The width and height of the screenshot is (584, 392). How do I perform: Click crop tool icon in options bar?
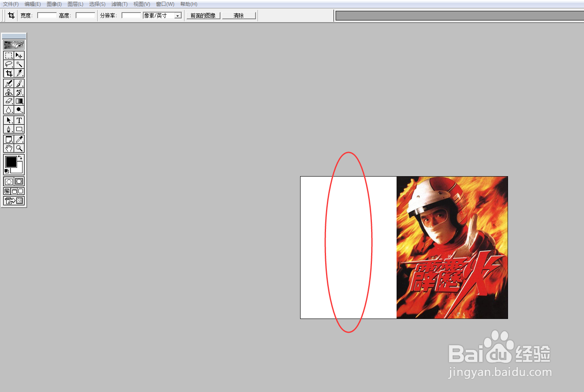click(x=11, y=15)
